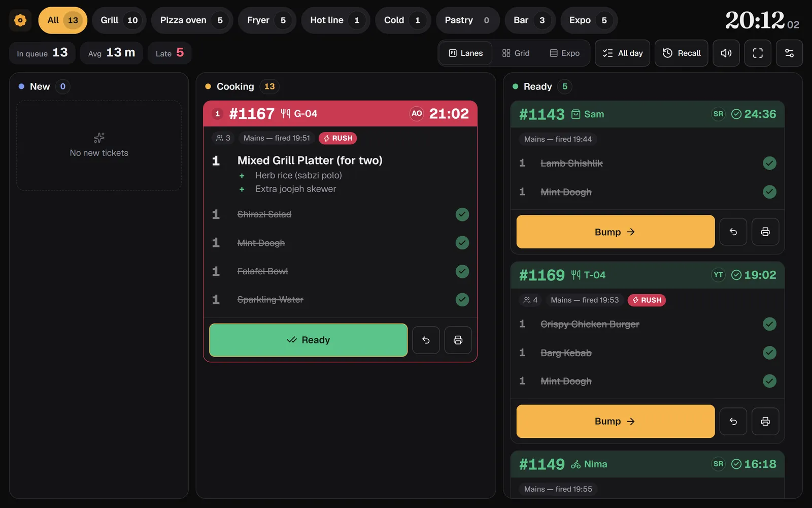Bump ticket #1169

click(616, 421)
